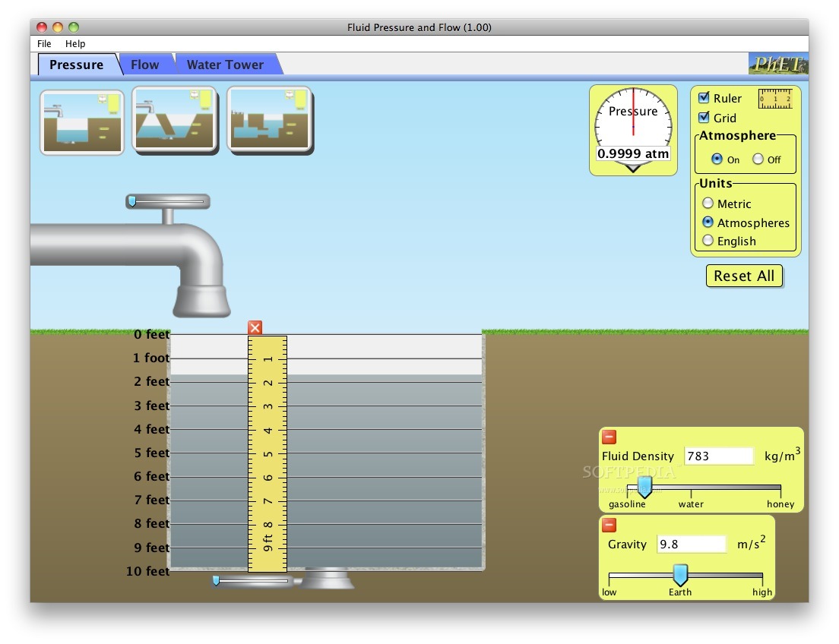This screenshot has width=839, height=644.
Task: Click the Fluid Density value field
Action: [718, 456]
